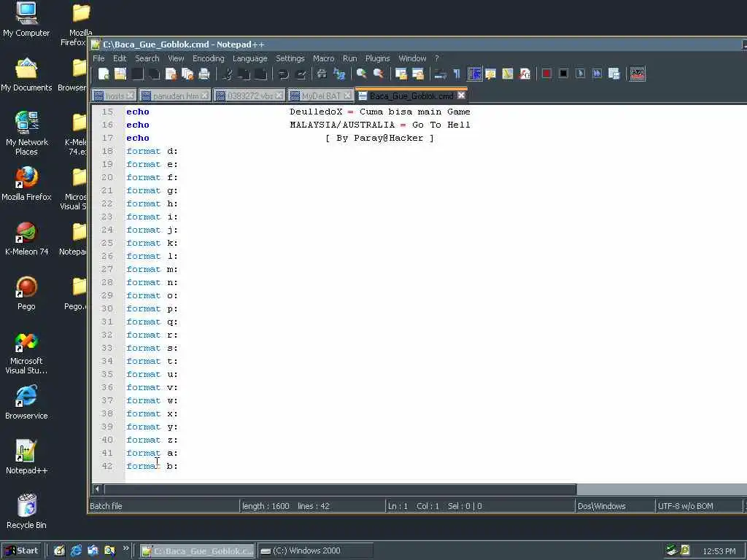747x560 pixels.
Task: Click the scroll-left arrow of editor
Action: point(97,489)
